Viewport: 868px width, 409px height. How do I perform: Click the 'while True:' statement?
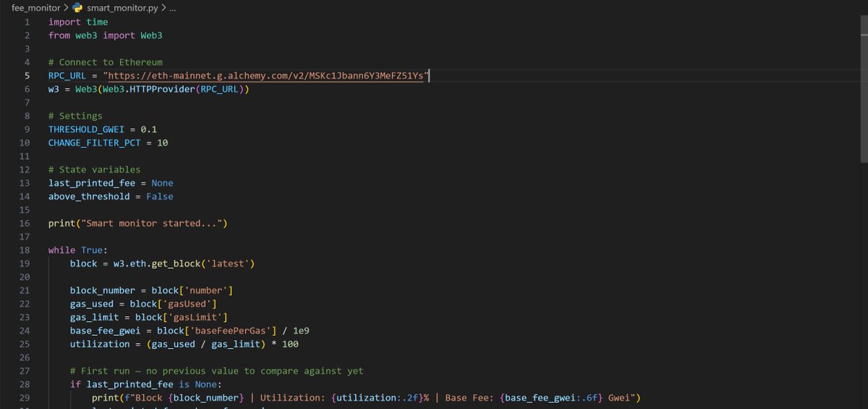[x=78, y=250]
